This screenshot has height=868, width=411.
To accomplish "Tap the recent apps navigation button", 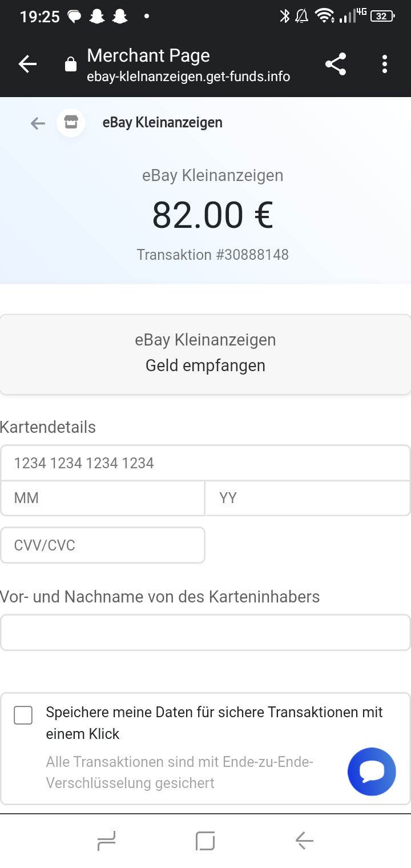I will coord(106,841).
